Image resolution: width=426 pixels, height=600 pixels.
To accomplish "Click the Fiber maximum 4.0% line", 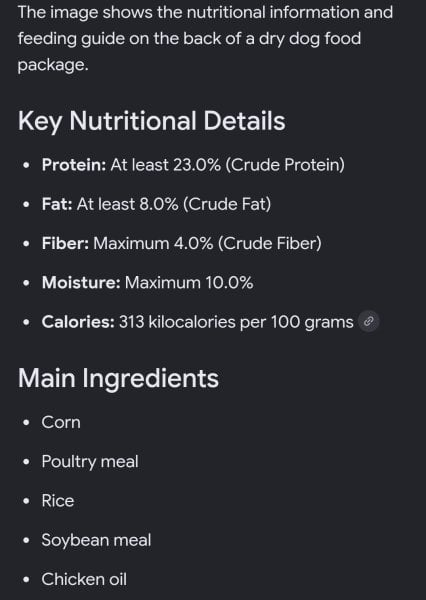I will [x=182, y=243].
